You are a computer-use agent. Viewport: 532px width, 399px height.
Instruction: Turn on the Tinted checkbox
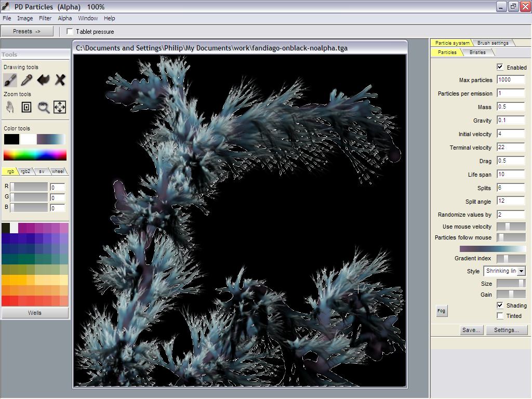500,315
